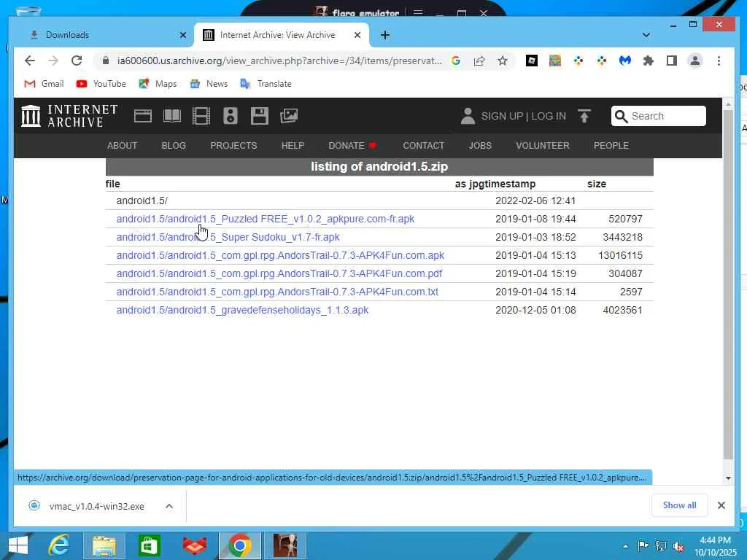The width and height of the screenshot is (747, 560).
Task: Open the CONTACT menu item
Action: coord(424,146)
